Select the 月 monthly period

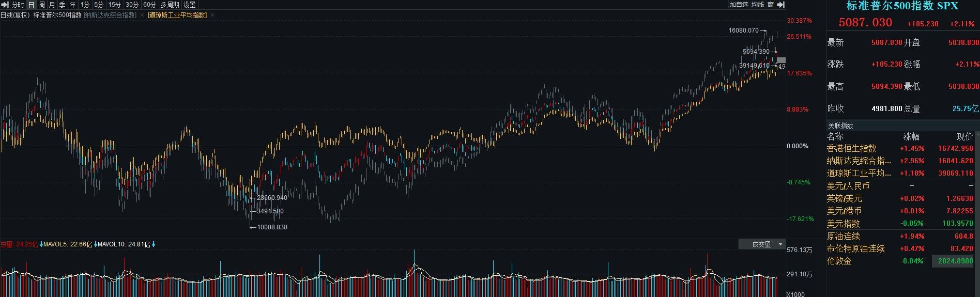[52, 5]
